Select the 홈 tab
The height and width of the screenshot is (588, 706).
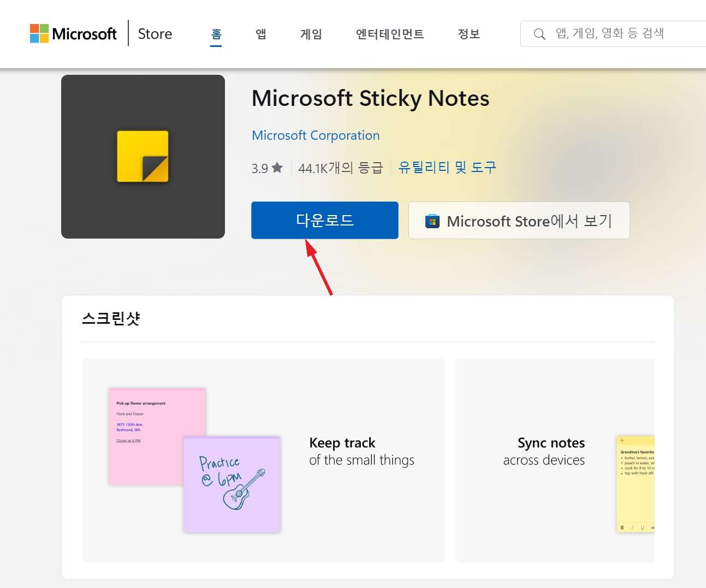coord(216,34)
